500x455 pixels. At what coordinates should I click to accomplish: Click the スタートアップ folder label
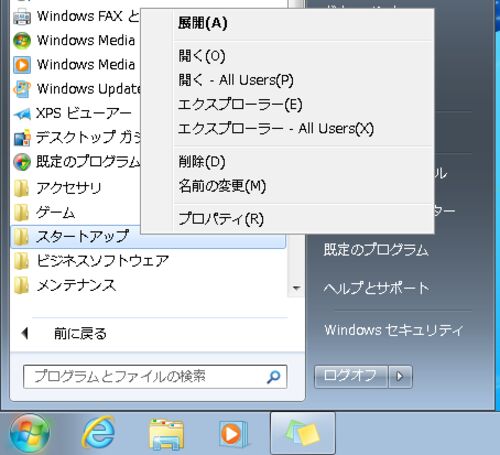pos(83,237)
